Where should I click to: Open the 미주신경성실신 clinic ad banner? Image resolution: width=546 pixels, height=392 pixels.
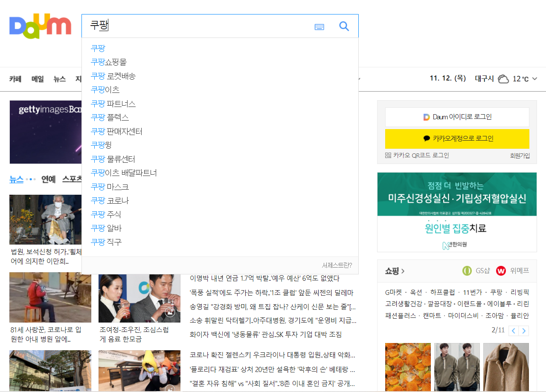(x=457, y=212)
